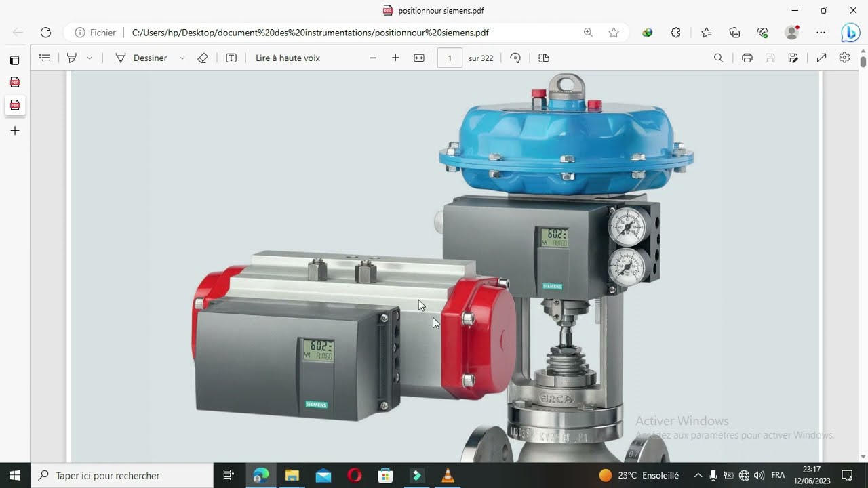Click the site information Fichier icon

(x=95, y=33)
